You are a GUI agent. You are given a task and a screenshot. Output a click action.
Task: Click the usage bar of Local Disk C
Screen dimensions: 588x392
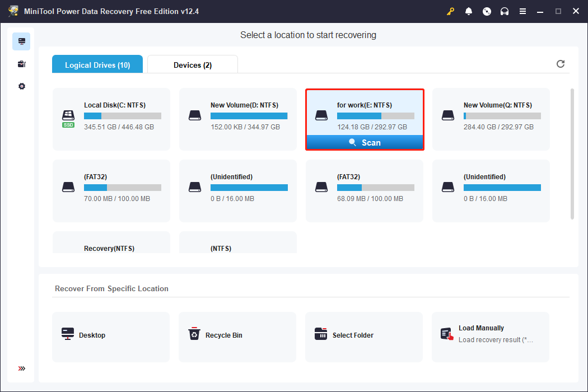123,116
